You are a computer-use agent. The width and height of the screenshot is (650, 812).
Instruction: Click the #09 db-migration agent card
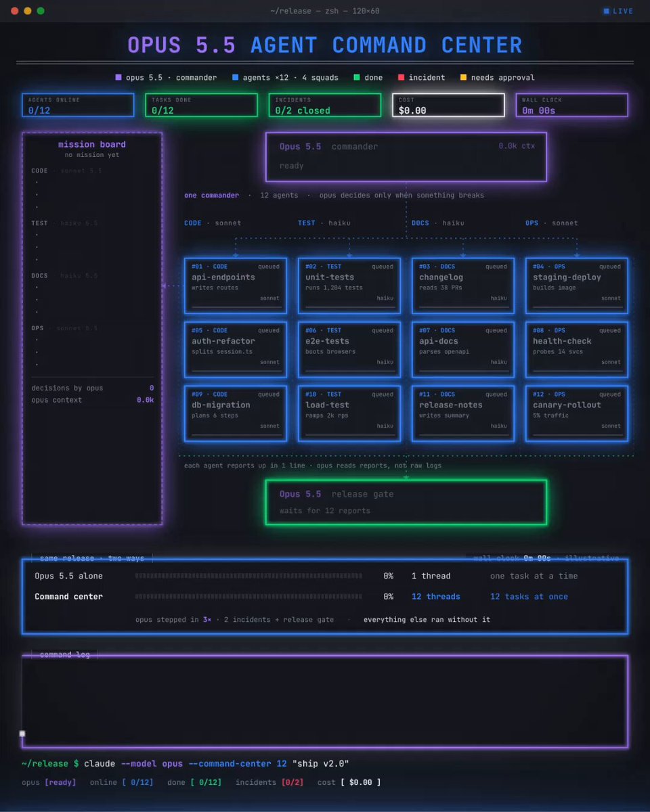[x=236, y=413]
